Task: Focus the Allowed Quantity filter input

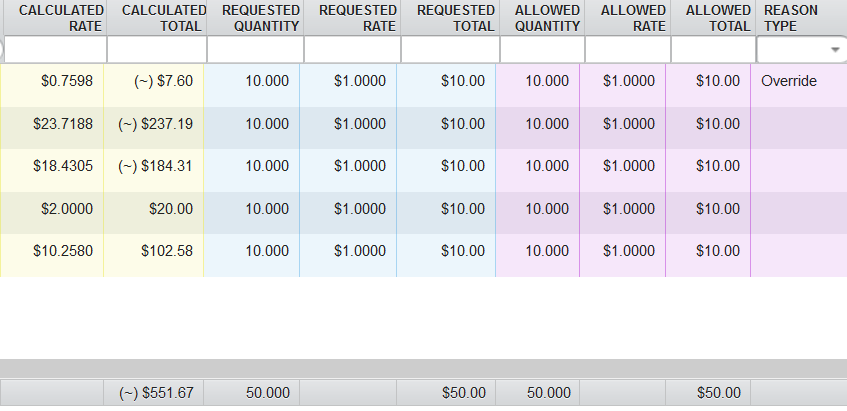Action: click(542, 50)
